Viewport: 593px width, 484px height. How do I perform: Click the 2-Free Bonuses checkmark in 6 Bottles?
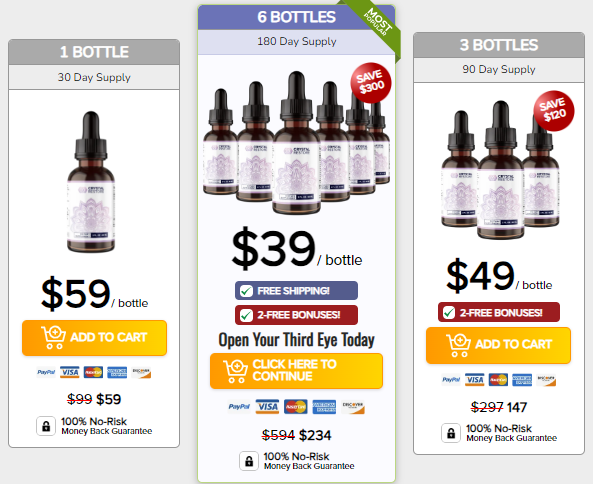[x=247, y=315]
